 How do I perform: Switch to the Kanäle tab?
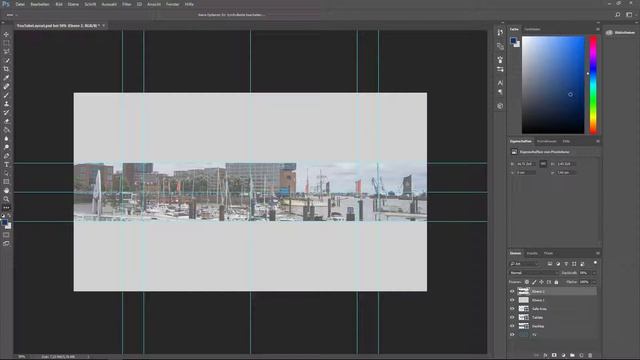click(532, 253)
